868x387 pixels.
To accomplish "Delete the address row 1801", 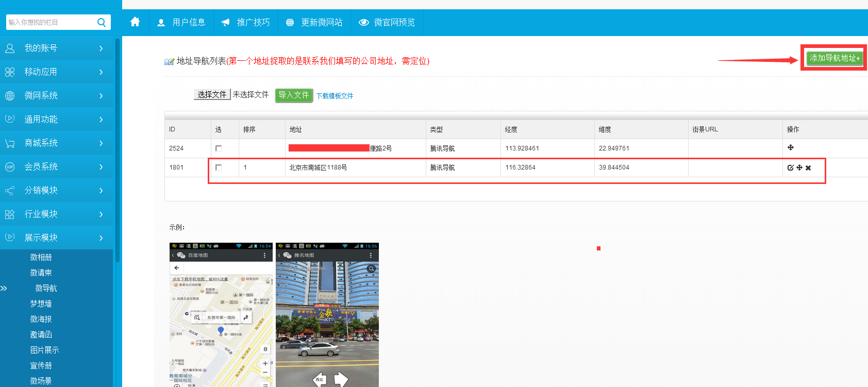I will [808, 167].
